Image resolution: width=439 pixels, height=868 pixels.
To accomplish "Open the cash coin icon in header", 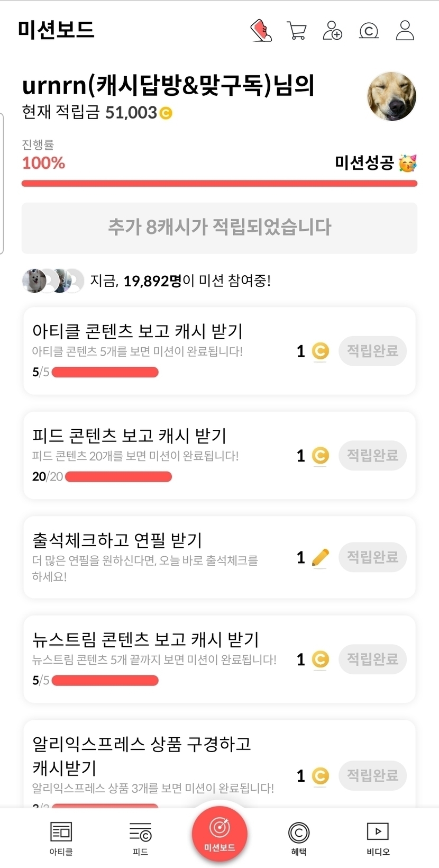I will (x=369, y=31).
